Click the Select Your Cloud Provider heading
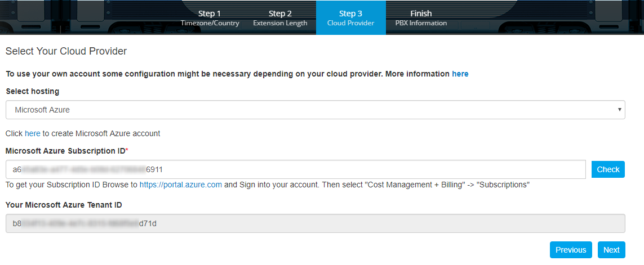The height and width of the screenshot is (265, 644). point(66,51)
